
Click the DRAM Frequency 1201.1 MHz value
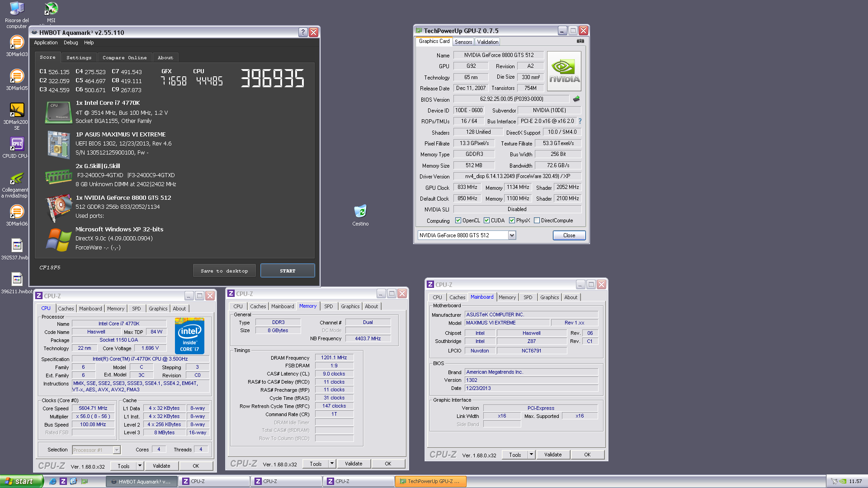tap(334, 357)
